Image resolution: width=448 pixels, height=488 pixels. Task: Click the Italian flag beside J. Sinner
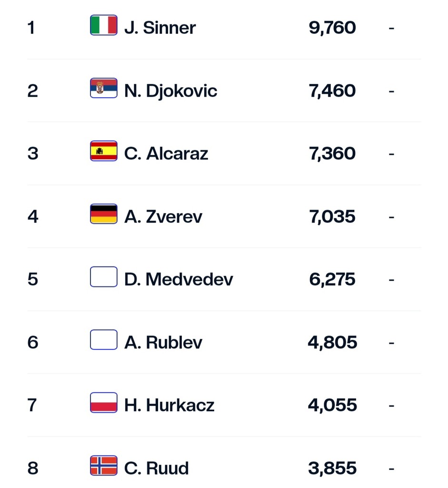point(103,25)
